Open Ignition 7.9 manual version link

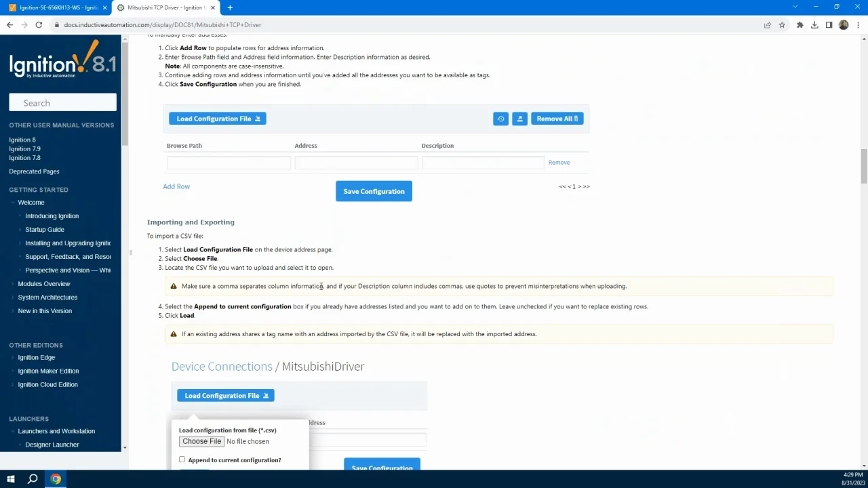point(24,148)
